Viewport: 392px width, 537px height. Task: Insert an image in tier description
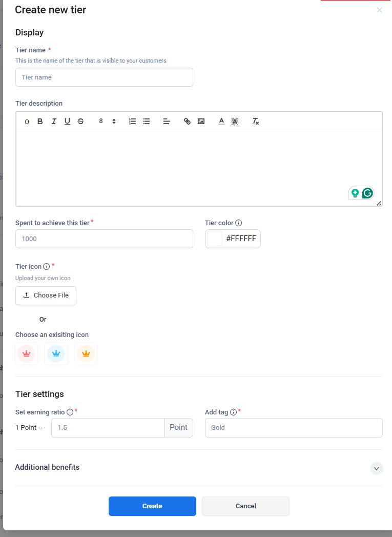201,122
